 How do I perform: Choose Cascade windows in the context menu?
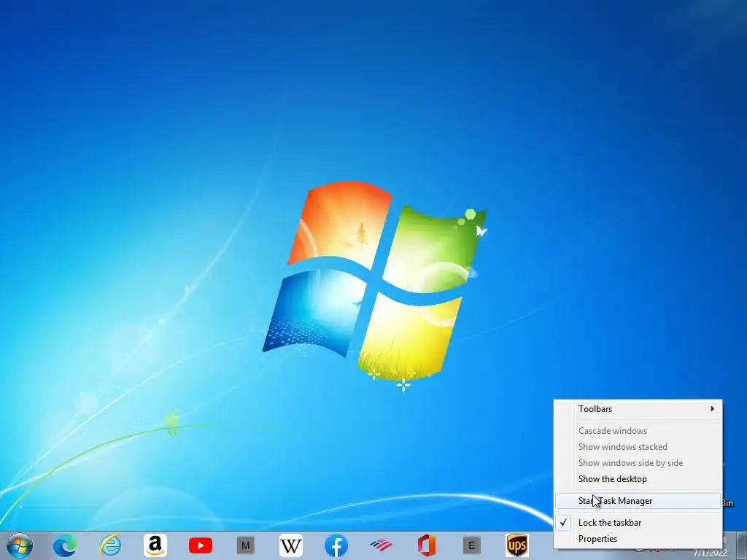coord(638,430)
